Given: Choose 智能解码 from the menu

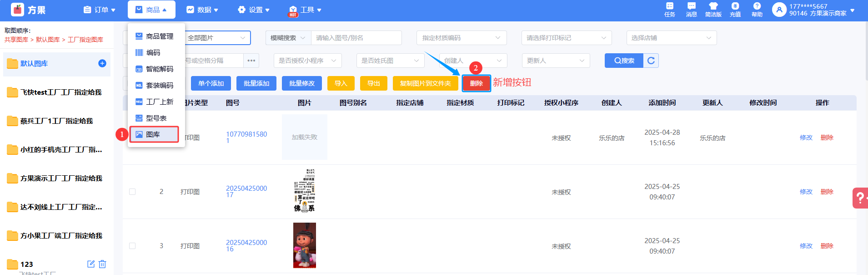Looking at the screenshot, I should (159, 69).
